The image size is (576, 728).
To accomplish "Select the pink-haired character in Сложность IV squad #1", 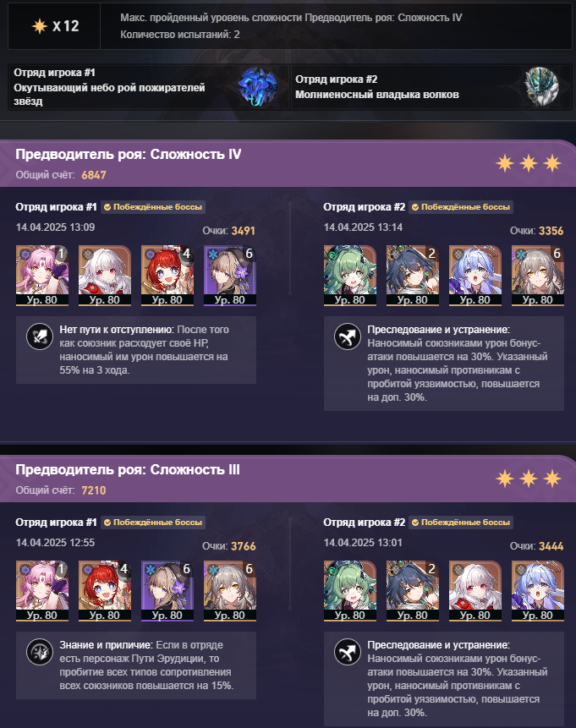I will (42, 276).
